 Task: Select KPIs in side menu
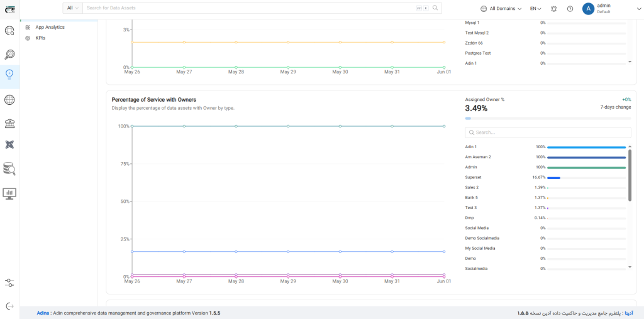(x=40, y=38)
